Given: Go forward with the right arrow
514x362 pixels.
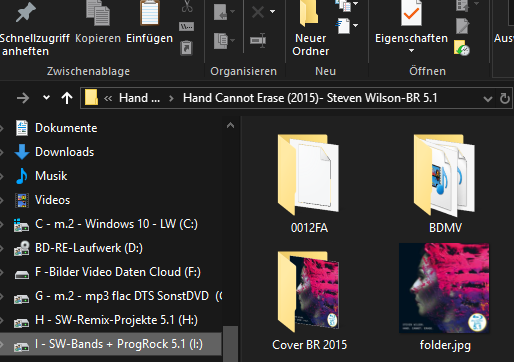Looking at the screenshot, I should 23,98.
